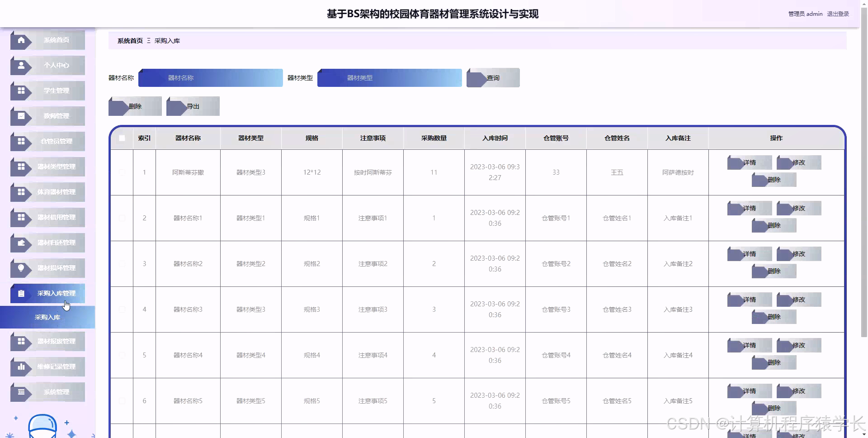
Task: Click the 查询 search button
Action: [x=493, y=78]
